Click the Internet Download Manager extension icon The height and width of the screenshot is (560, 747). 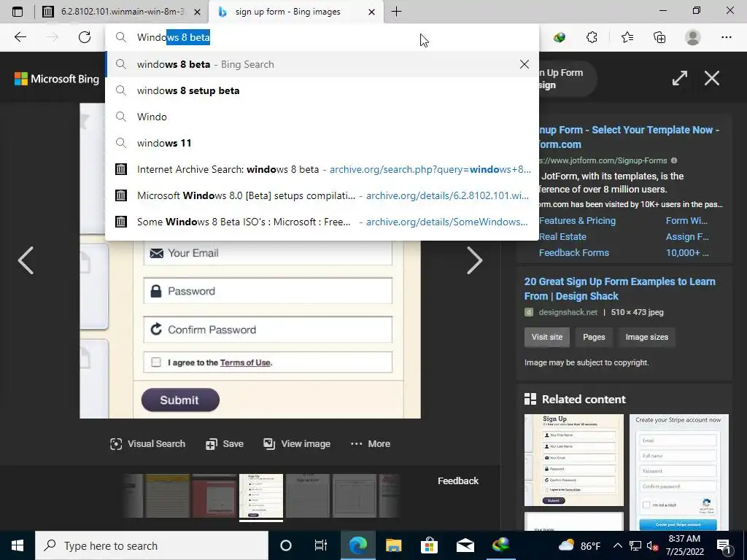(560, 37)
